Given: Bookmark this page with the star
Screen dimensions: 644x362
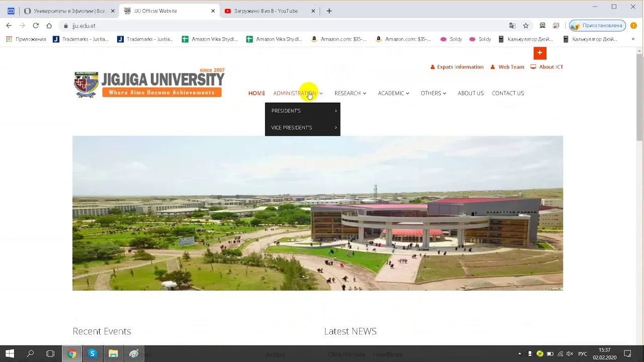Looking at the screenshot, I should click(x=526, y=26).
